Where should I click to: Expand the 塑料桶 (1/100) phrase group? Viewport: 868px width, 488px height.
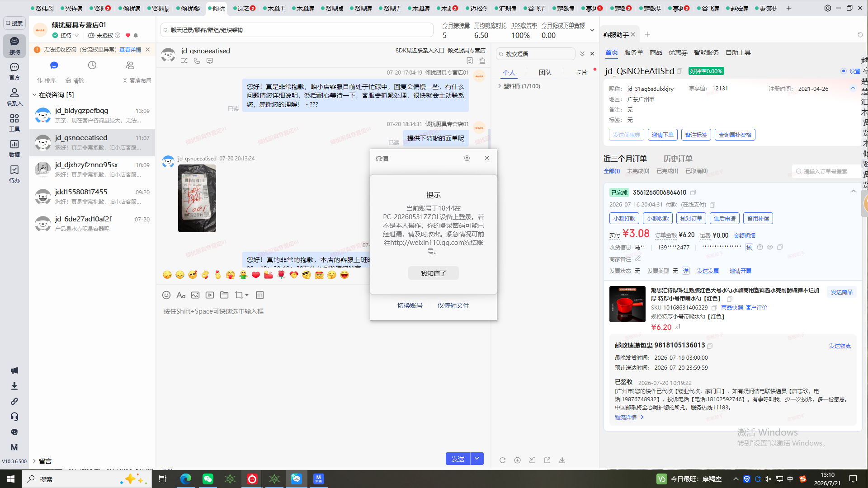click(500, 86)
